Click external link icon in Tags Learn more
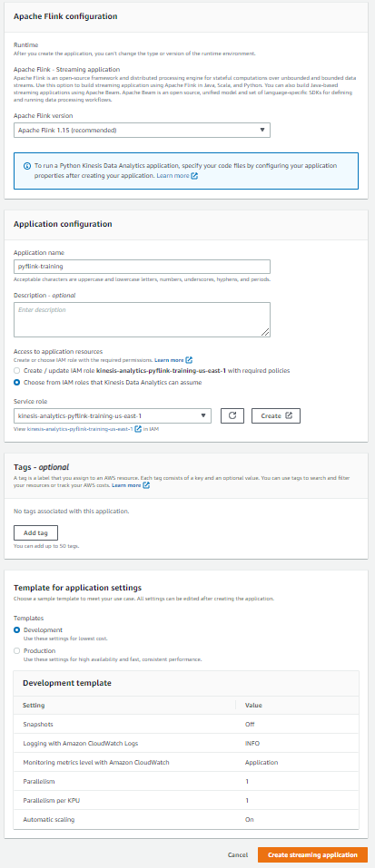This screenshot has height=868, width=375. (146, 485)
